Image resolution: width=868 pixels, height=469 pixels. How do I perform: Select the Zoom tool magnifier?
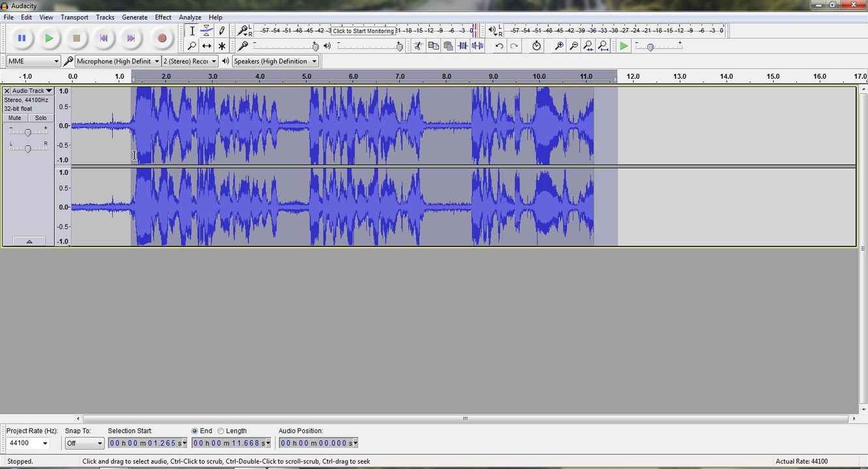192,46
